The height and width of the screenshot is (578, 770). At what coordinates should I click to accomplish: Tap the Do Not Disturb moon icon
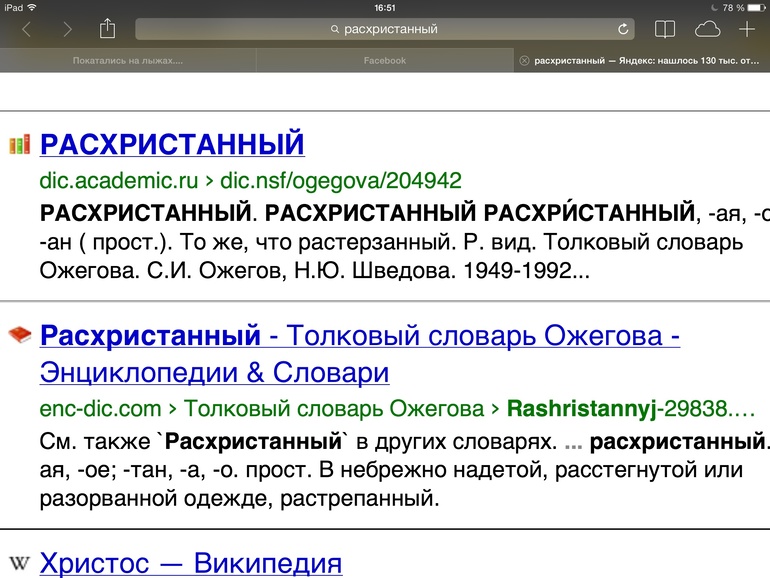714,7
